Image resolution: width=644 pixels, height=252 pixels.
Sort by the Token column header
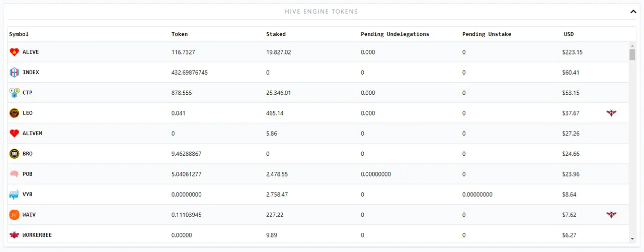pos(180,34)
